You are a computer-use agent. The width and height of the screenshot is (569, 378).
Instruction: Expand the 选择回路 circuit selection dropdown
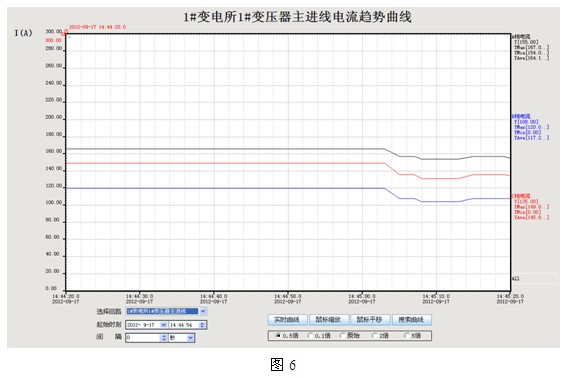pos(203,311)
